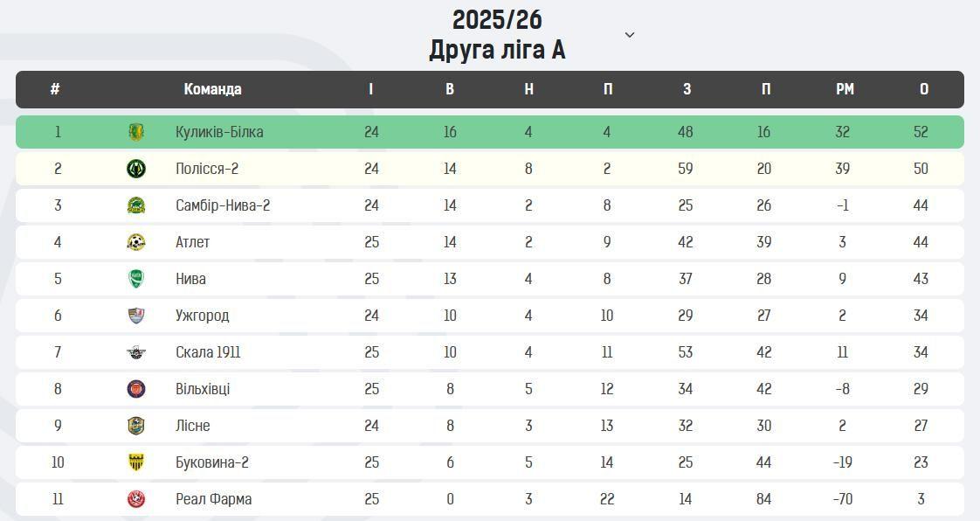Click the Атлет team name
This screenshot has height=521, width=980.
pyautogui.click(x=192, y=242)
